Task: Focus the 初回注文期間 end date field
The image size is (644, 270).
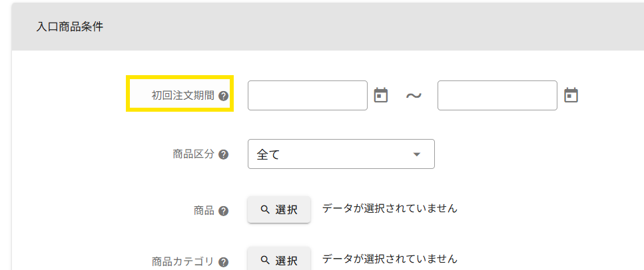Action: pos(497,95)
